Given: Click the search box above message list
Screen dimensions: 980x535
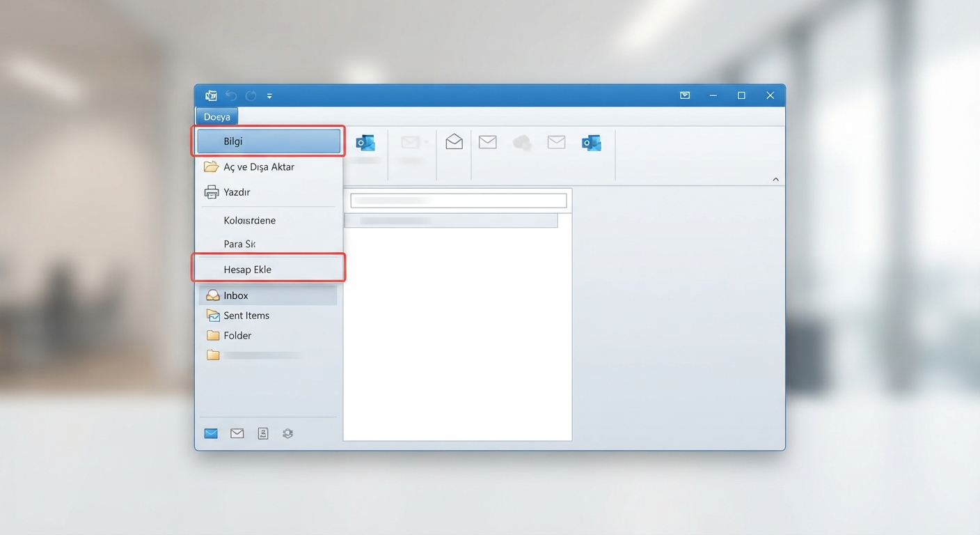Looking at the screenshot, I should (x=459, y=201).
